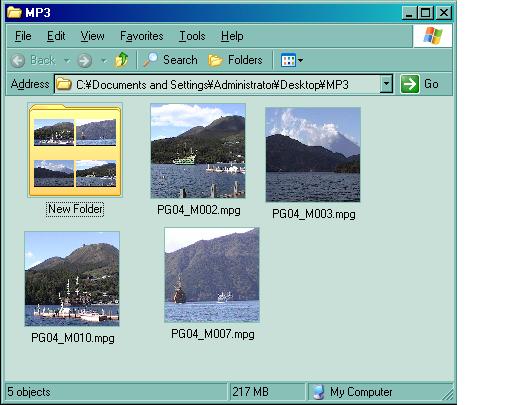The height and width of the screenshot is (405, 512).
Task: Click the MP3 folder title bar icon
Action: pyautogui.click(x=15, y=12)
